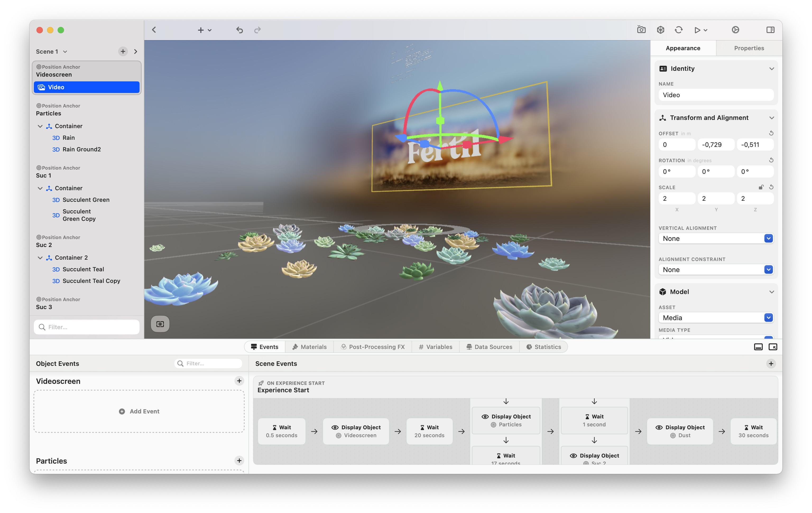Viewport: 812px width, 513px height.
Task: Click the camera snapshot icon in toolbar
Action: [x=641, y=30]
